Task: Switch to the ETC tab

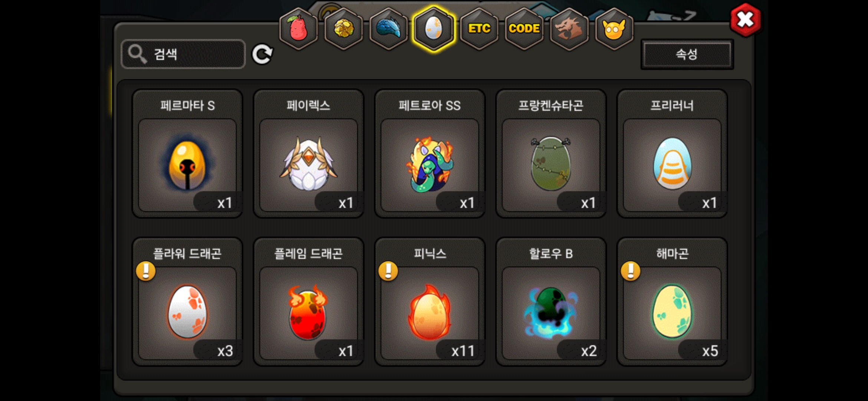Action: click(479, 29)
